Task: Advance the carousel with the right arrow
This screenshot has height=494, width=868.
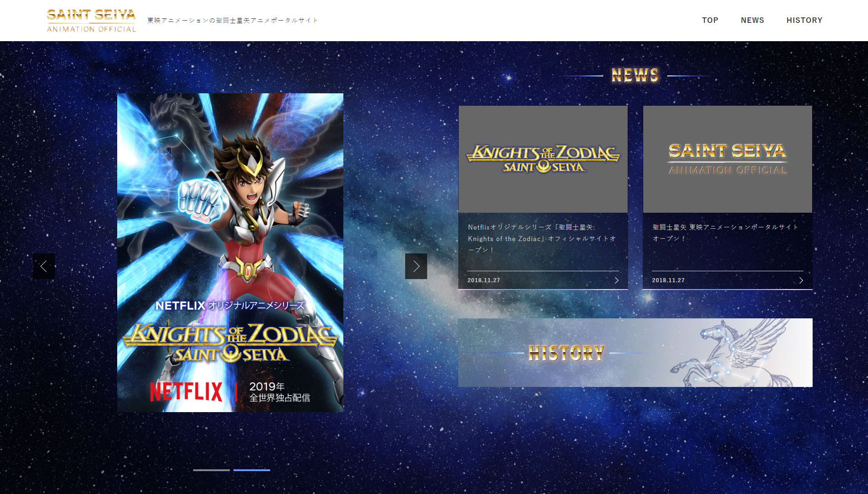Action: point(416,266)
